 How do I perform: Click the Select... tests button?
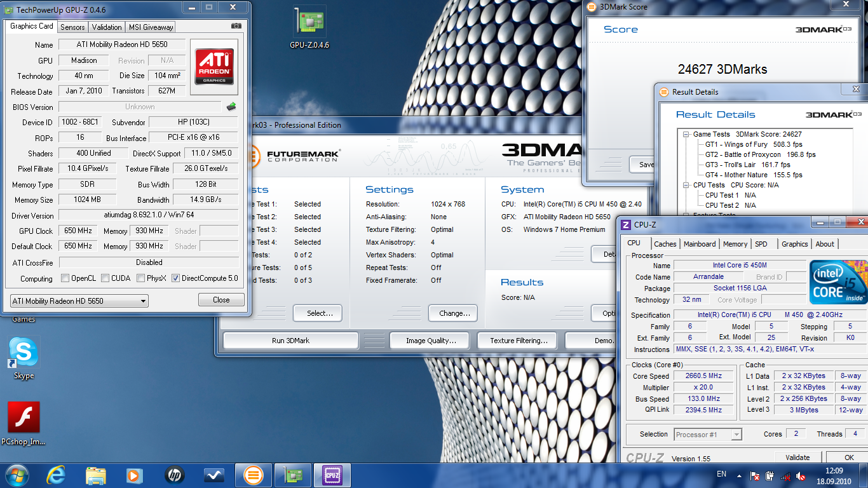pos(317,313)
